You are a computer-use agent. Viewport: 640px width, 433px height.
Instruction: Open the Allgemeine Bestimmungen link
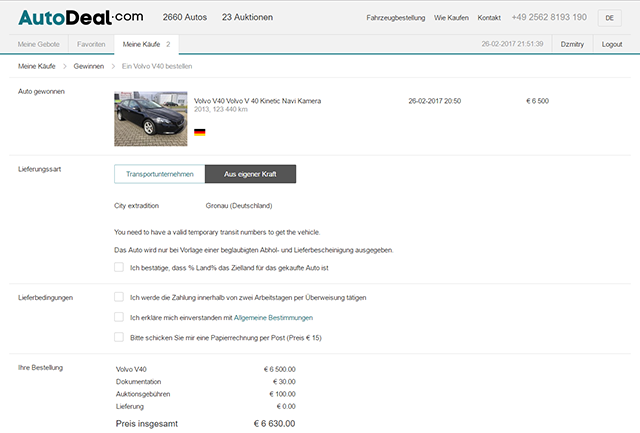click(x=273, y=318)
